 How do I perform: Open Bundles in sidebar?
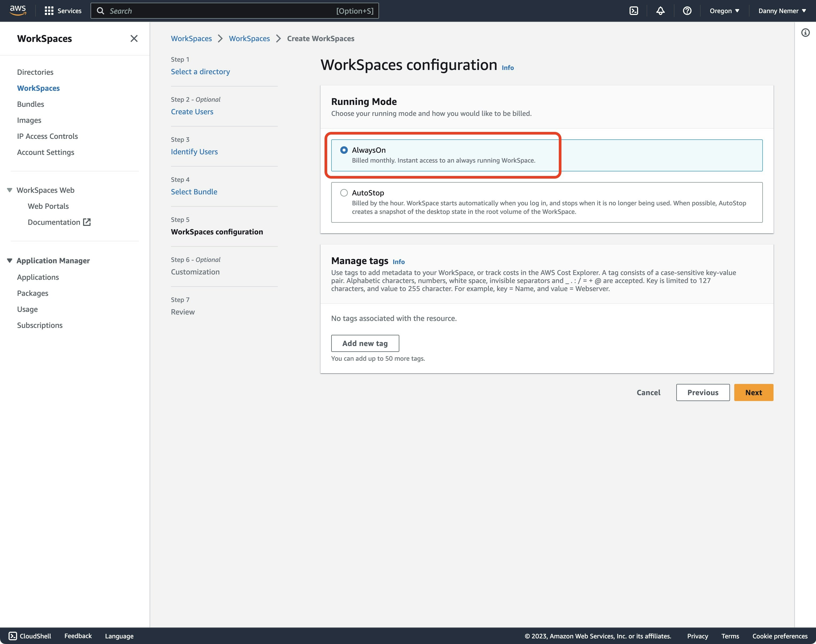coord(30,104)
